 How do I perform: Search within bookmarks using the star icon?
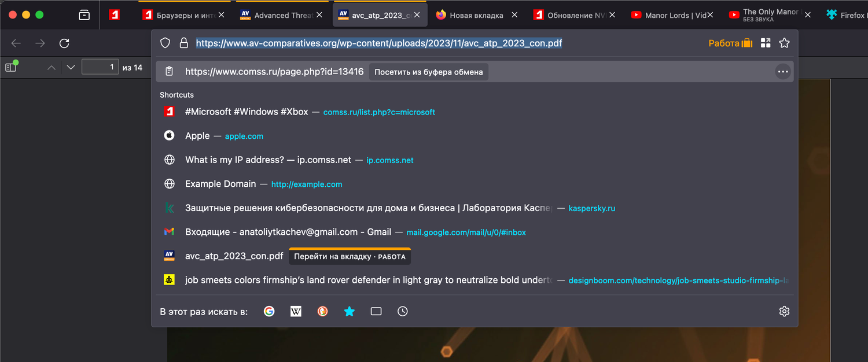350,311
